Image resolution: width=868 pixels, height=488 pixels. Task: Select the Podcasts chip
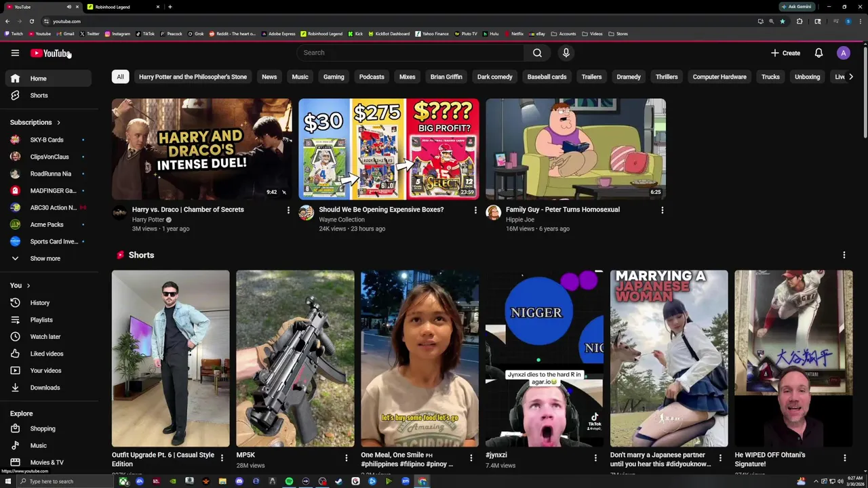pos(372,77)
